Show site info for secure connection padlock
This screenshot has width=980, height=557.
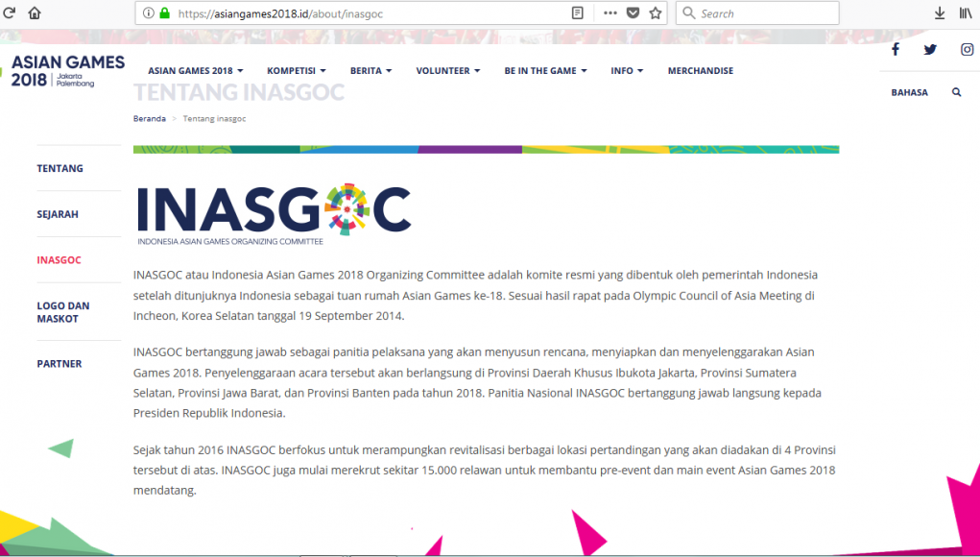click(x=164, y=13)
